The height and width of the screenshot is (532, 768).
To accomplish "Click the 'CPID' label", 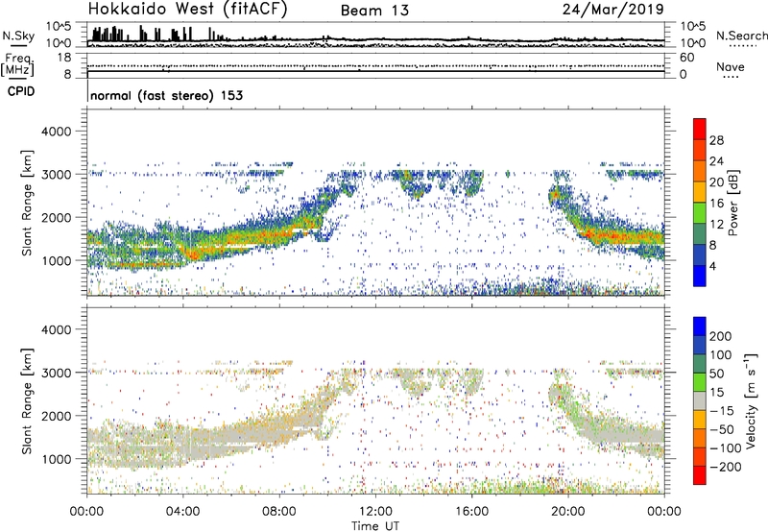I will [x=21, y=91].
